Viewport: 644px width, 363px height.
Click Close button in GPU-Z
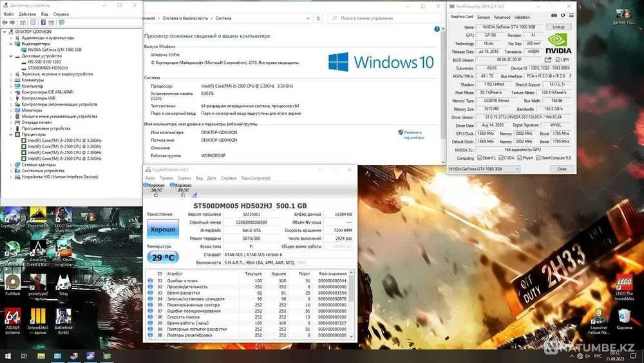click(x=562, y=169)
